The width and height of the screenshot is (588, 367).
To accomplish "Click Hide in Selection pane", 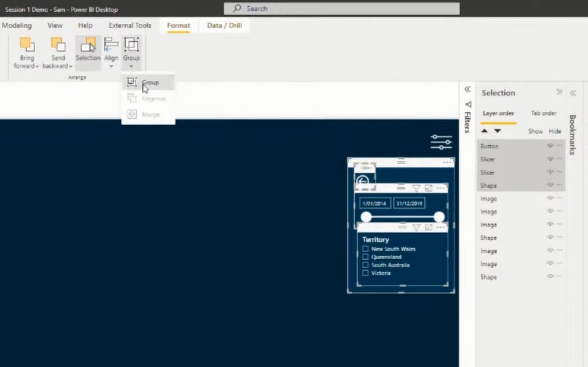I will [555, 131].
